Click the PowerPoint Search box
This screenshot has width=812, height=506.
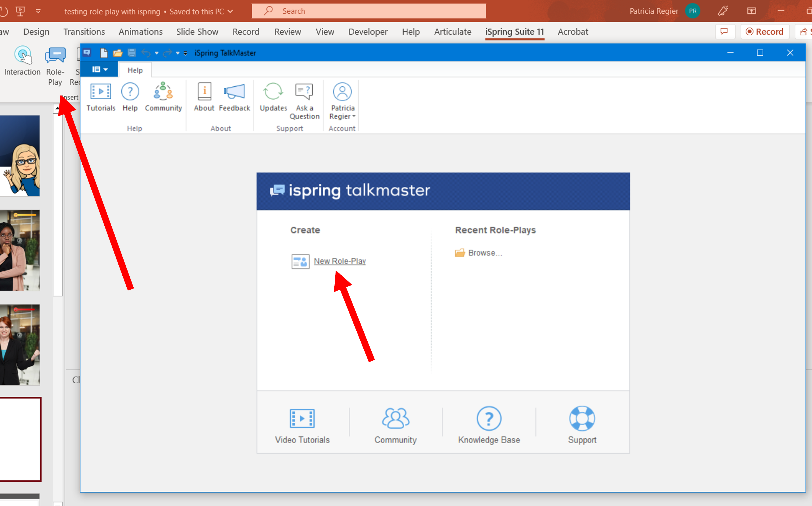[x=369, y=11]
